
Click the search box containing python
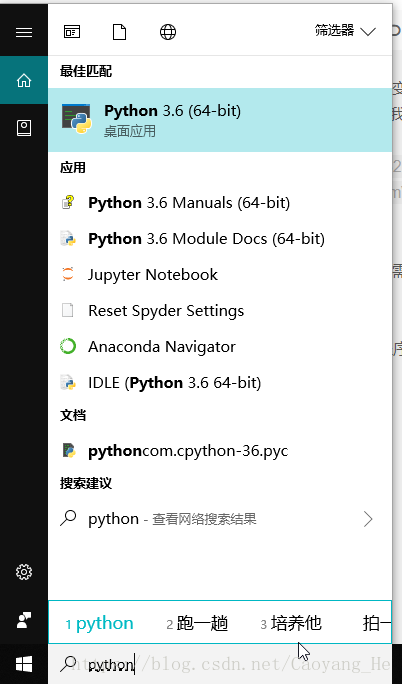tap(220, 664)
